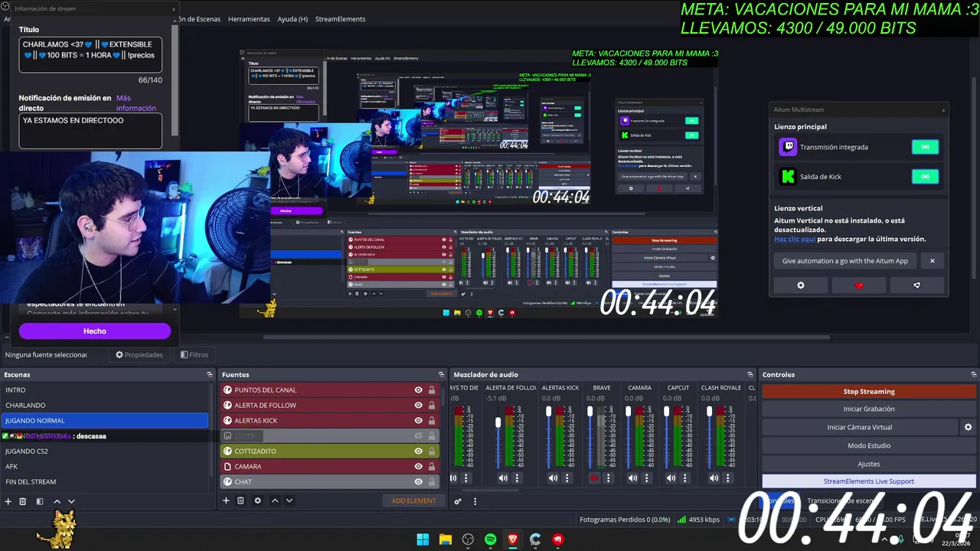Float the Fuentes dock using its popout icon
The width and height of the screenshot is (980, 551).
click(x=441, y=374)
